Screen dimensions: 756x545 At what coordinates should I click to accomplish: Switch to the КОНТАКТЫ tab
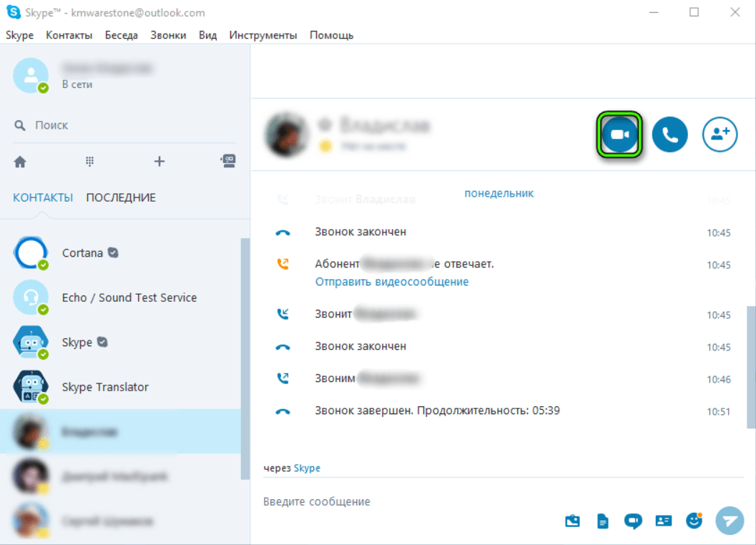point(43,197)
